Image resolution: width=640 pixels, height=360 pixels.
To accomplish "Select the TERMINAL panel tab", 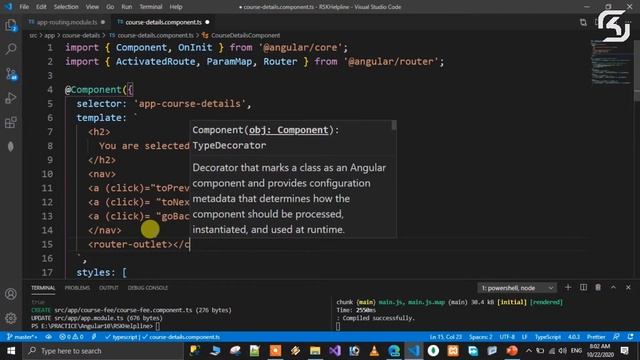I will [x=43, y=288].
